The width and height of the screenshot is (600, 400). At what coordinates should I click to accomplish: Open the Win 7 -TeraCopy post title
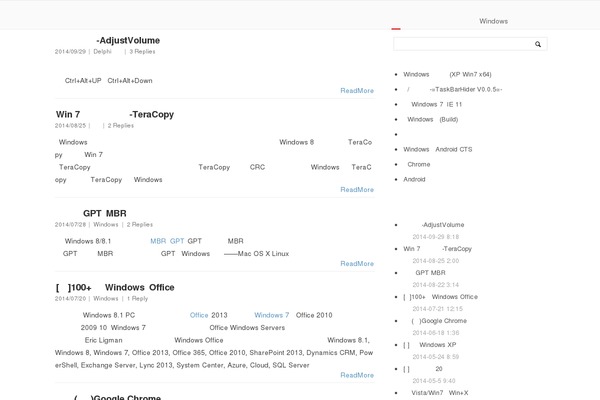click(x=115, y=114)
